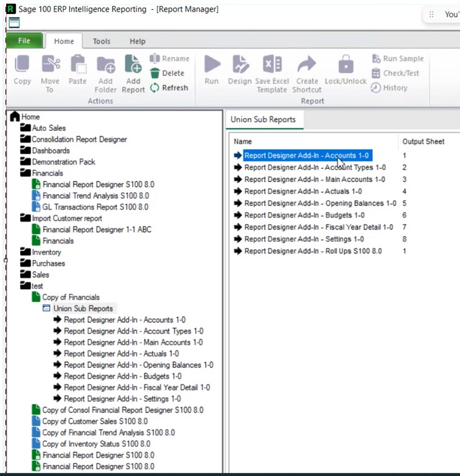Click the Union Sub Reports container icon
Screen dimensions: 460x476
[46, 308]
